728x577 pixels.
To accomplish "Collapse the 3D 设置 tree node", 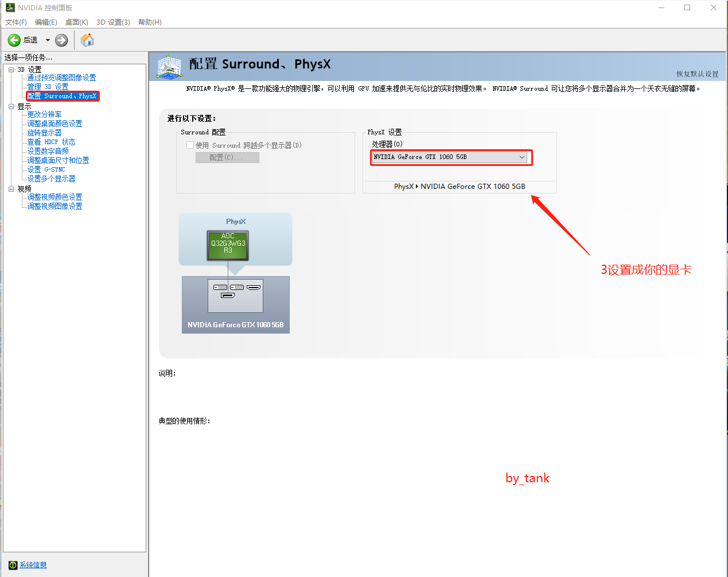I will [11, 69].
